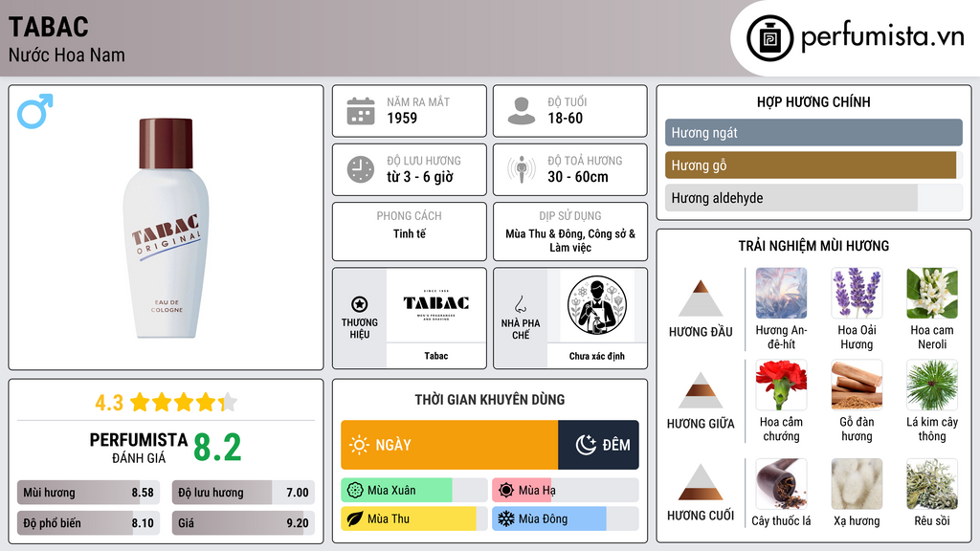Click the Mùa Thu season bar
The height and width of the screenshot is (551, 980).
413,518
